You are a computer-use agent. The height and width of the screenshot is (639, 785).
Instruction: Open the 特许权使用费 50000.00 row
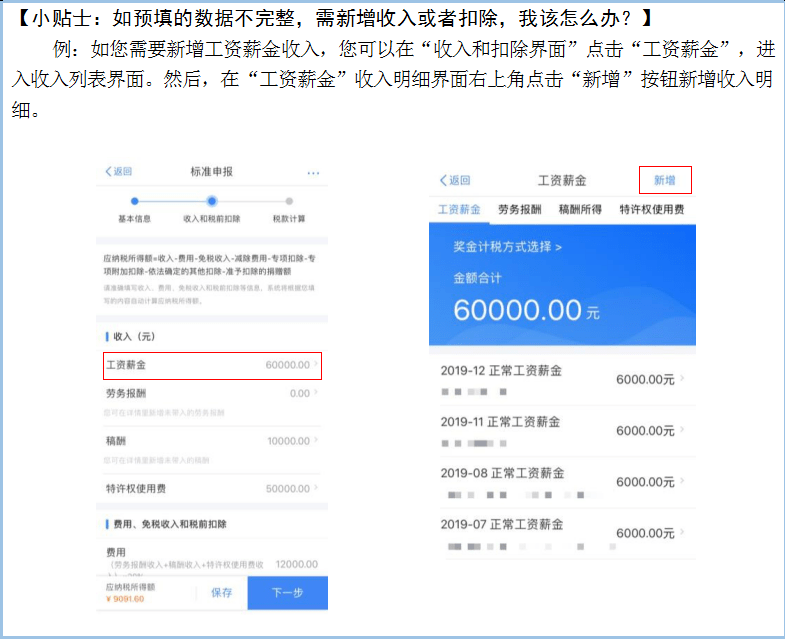(x=212, y=489)
